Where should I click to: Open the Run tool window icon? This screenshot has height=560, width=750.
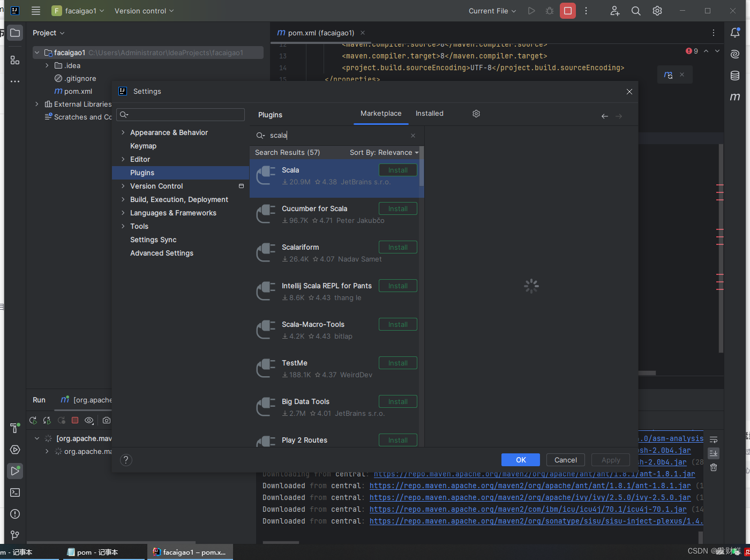15,471
